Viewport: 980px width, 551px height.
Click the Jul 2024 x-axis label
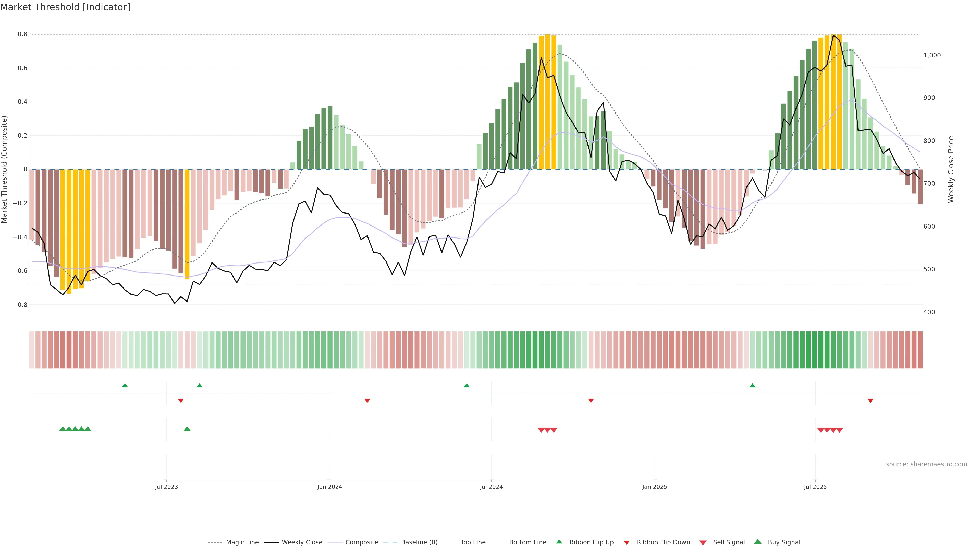tap(491, 487)
